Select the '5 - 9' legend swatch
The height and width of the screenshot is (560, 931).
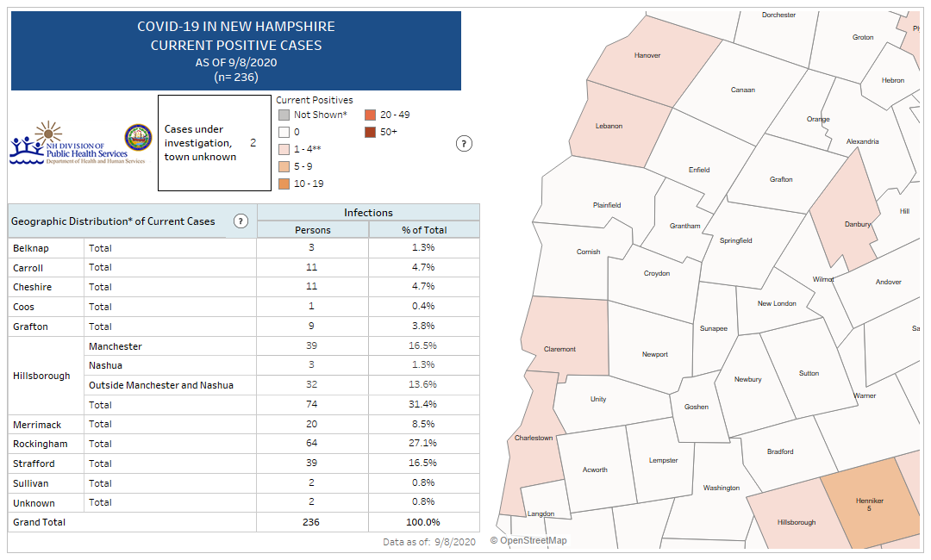point(284,166)
